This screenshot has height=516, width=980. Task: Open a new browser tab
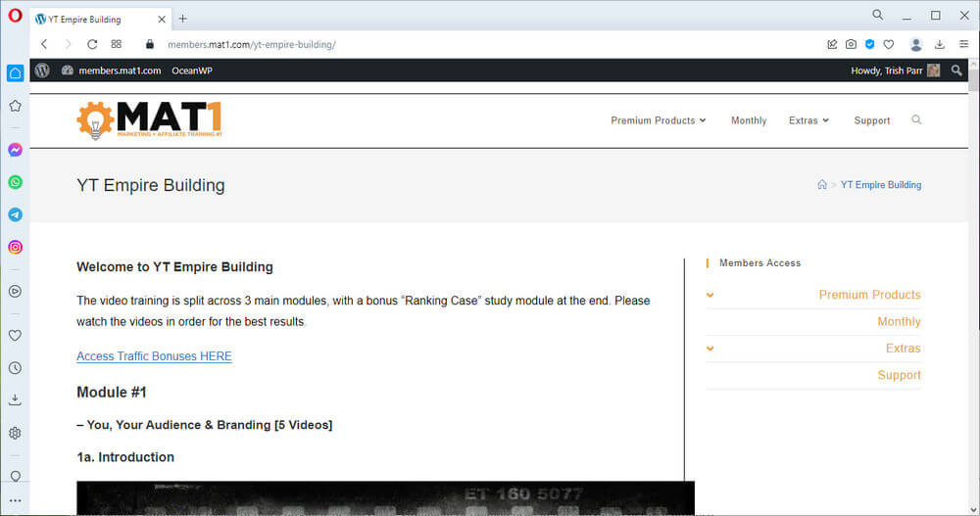pos(182,19)
